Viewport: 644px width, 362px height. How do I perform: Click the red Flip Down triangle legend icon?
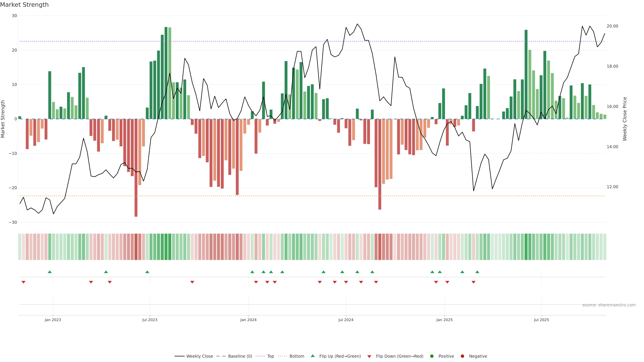[369, 356]
